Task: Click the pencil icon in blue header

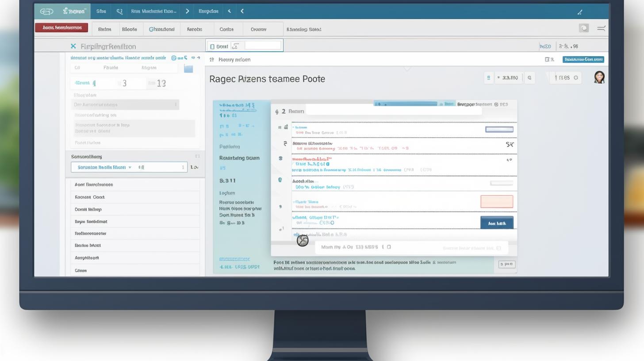Action: pyautogui.click(x=580, y=12)
